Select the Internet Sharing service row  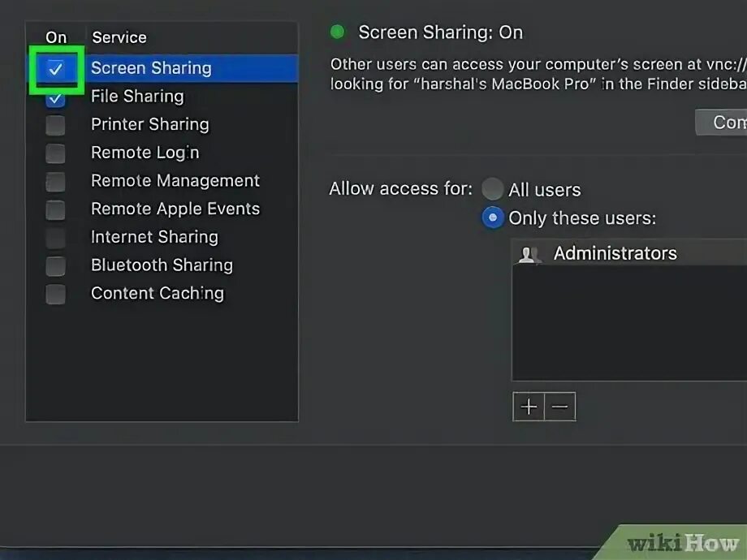click(154, 237)
